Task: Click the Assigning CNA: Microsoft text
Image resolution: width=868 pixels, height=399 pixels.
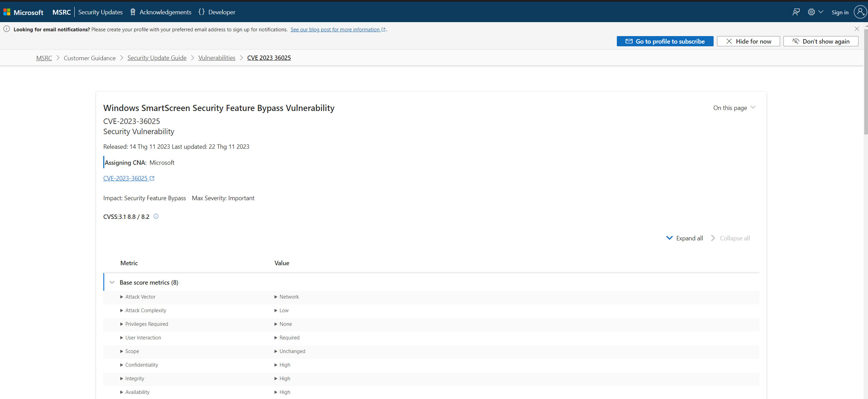Action: pyautogui.click(x=139, y=163)
